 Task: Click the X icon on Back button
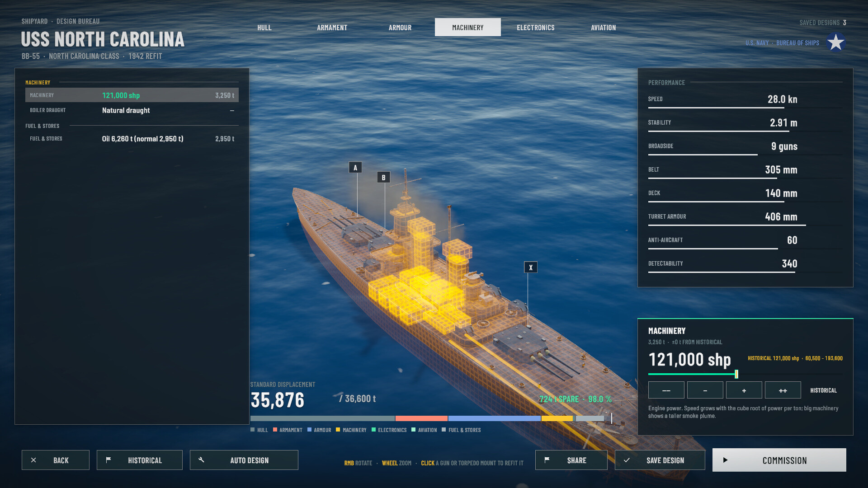pyautogui.click(x=33, y=460)
